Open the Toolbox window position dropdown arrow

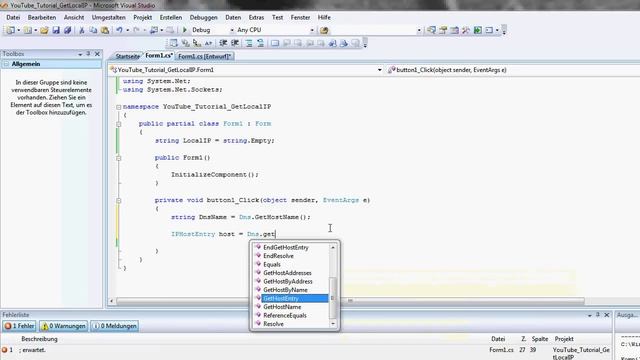80,54
